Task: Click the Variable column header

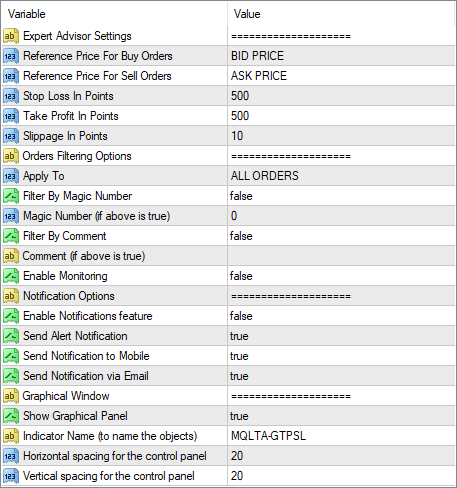Action: coord(114,14)
